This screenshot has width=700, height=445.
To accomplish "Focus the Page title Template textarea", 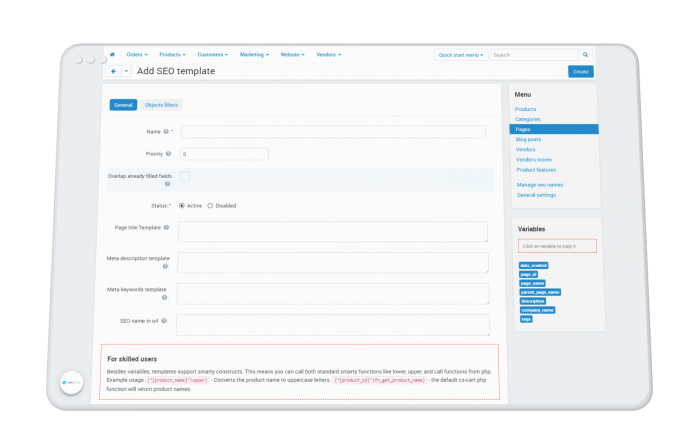I will [333, 232].
